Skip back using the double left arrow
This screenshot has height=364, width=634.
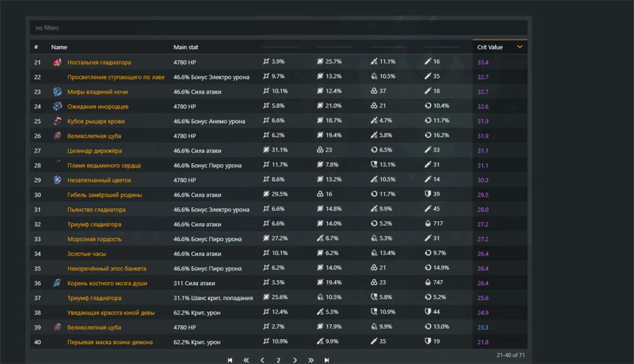[246, 360]
